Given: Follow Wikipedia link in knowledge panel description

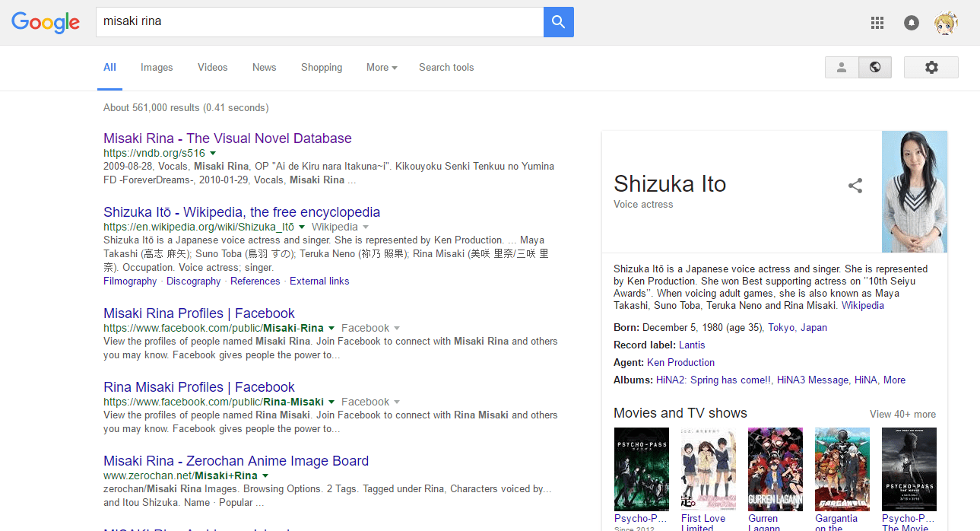Looking at the screenshot, I should [x=863, y=306].
